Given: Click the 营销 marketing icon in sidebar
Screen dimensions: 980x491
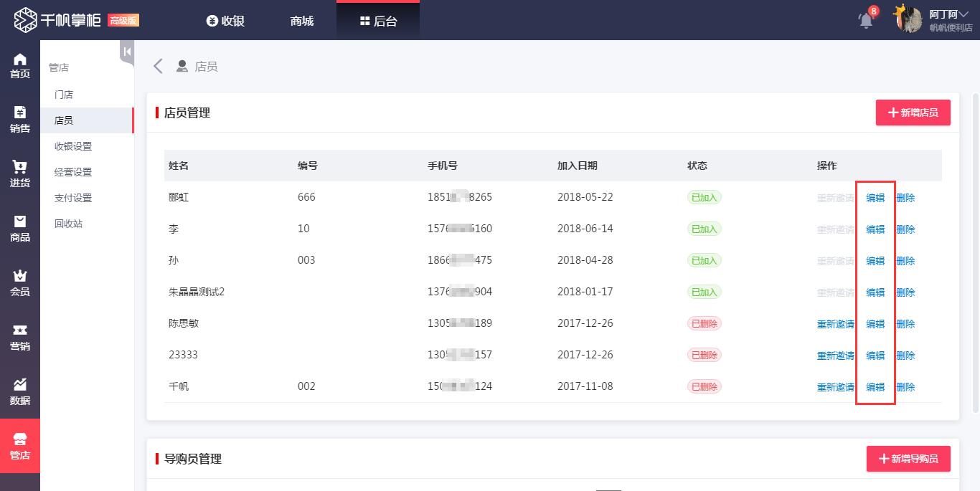Looking at the screenshot, I should point(19,337).
